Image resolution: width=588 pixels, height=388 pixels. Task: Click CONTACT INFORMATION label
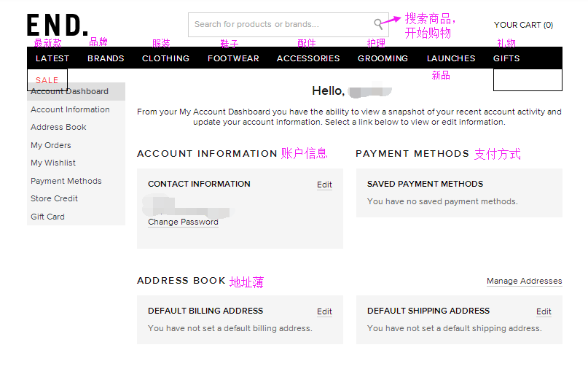[199, 184]
